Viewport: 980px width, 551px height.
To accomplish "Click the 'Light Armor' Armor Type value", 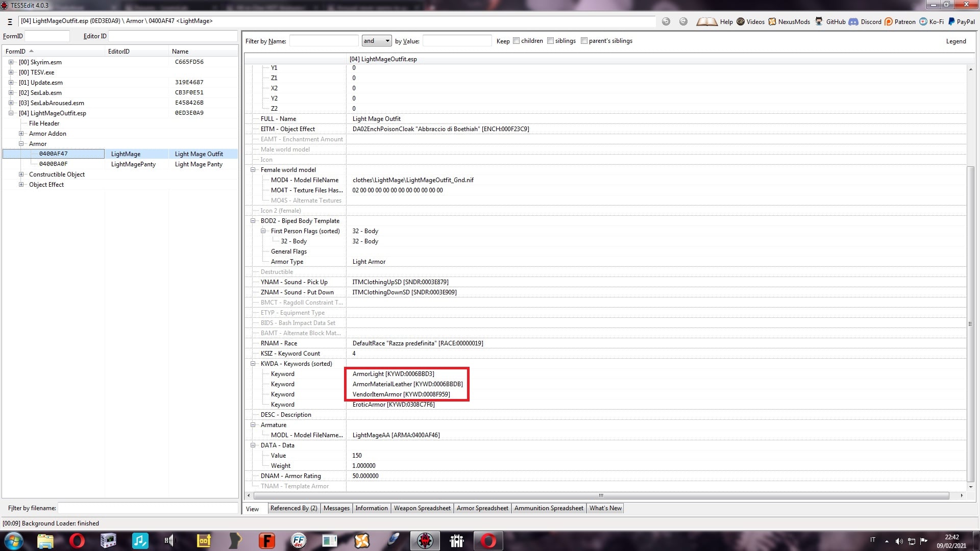I will coord(369,262).
